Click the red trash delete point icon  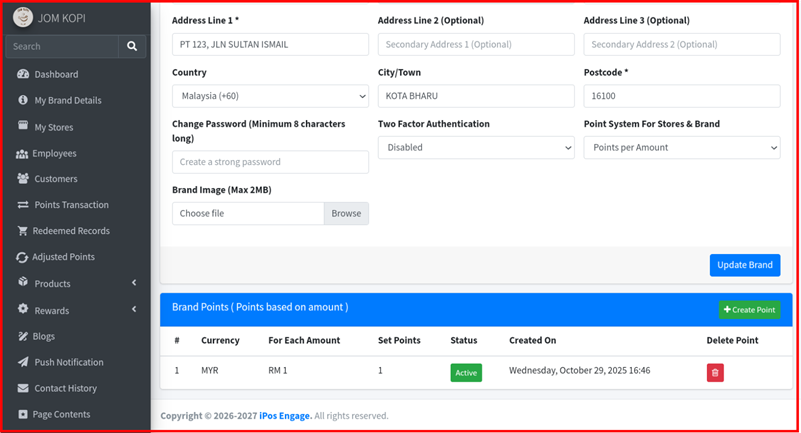coord(715,373)
